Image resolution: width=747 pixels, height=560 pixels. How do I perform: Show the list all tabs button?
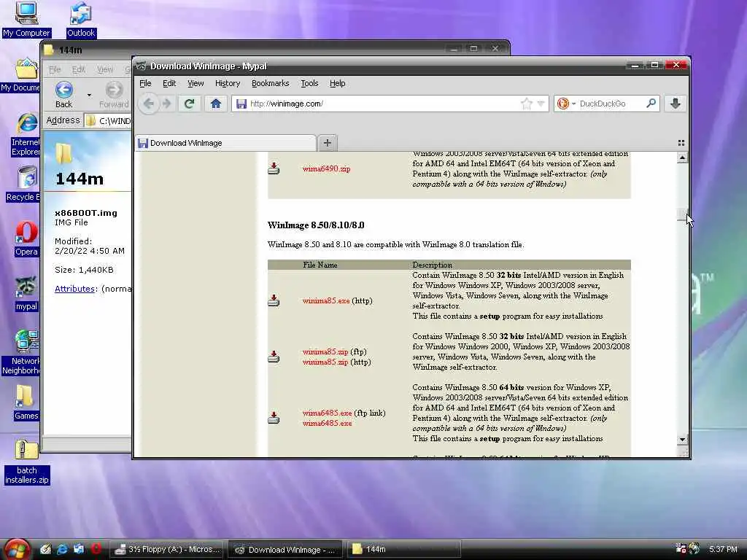point(681,142)
